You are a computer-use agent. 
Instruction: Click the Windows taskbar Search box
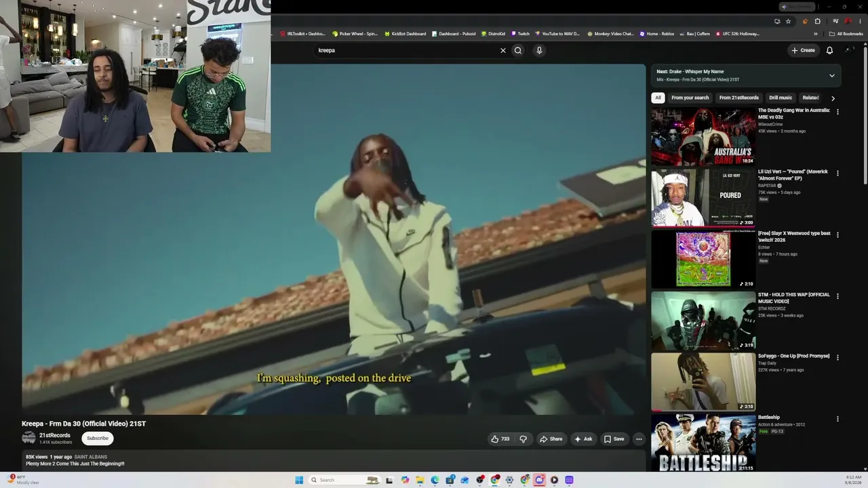344,480
